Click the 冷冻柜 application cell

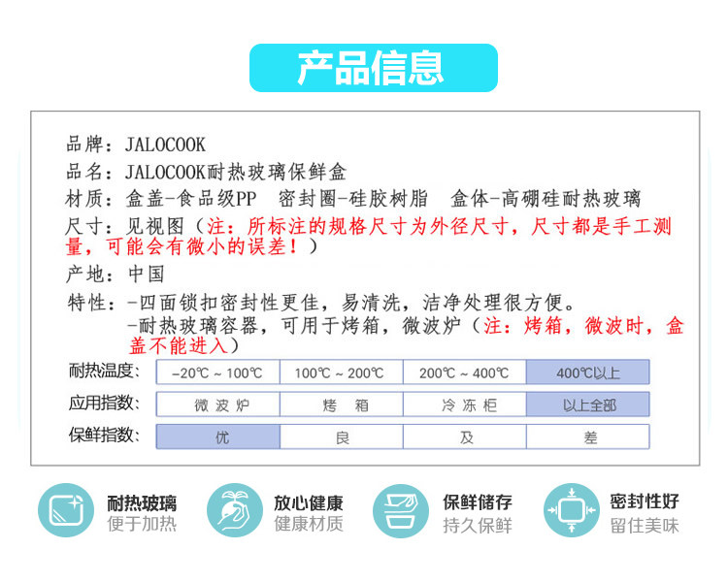point(464,404)
